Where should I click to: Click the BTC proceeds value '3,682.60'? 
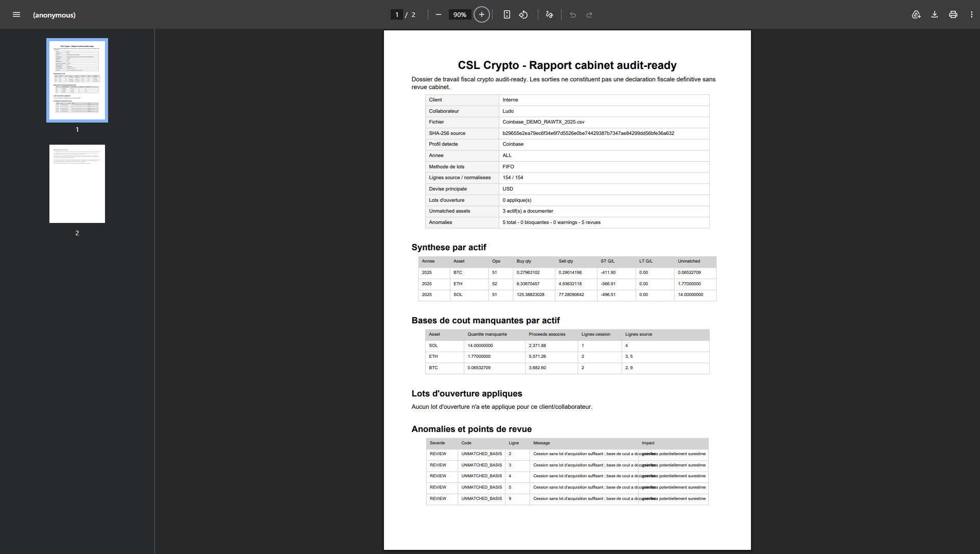tap(537, 368)
